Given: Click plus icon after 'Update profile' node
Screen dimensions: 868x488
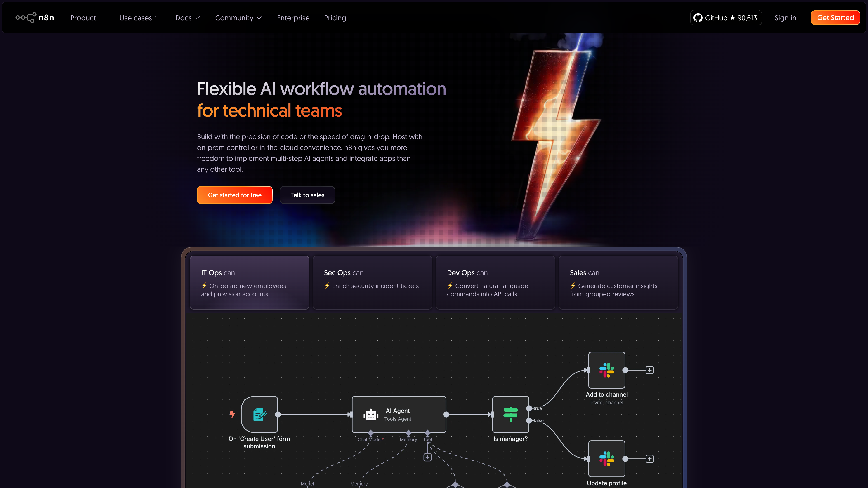Looking at the screenshot, I should pos(650,459).
